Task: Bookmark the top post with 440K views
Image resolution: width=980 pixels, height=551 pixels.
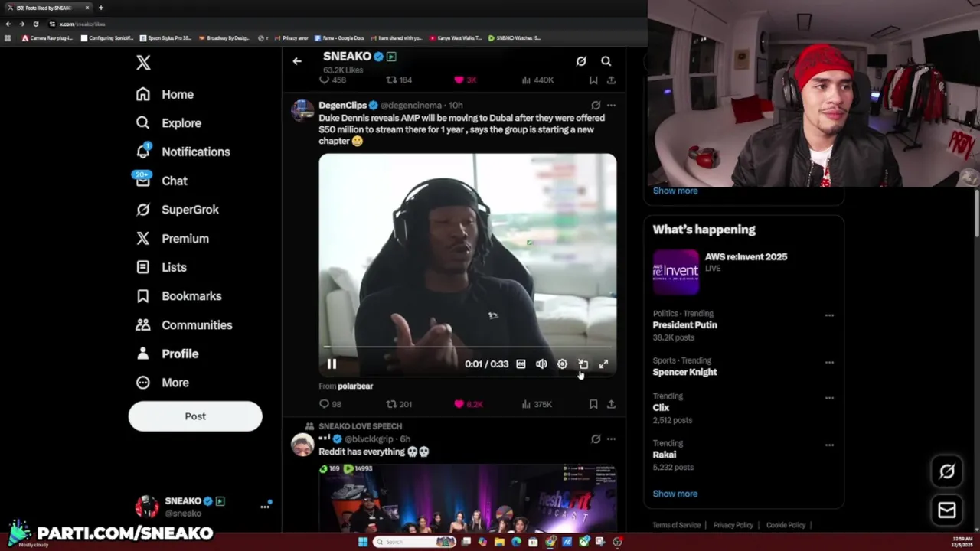Action: 593,80
